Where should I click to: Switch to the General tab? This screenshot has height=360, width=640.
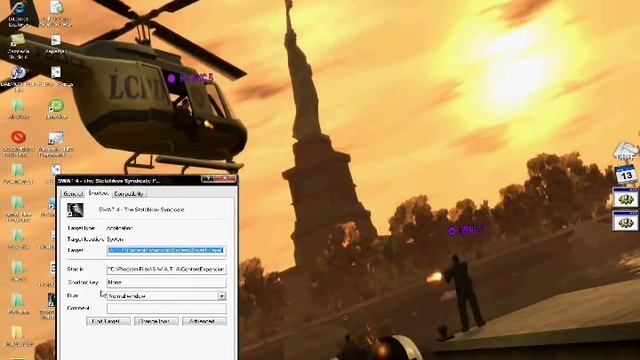tap(73, 193)
